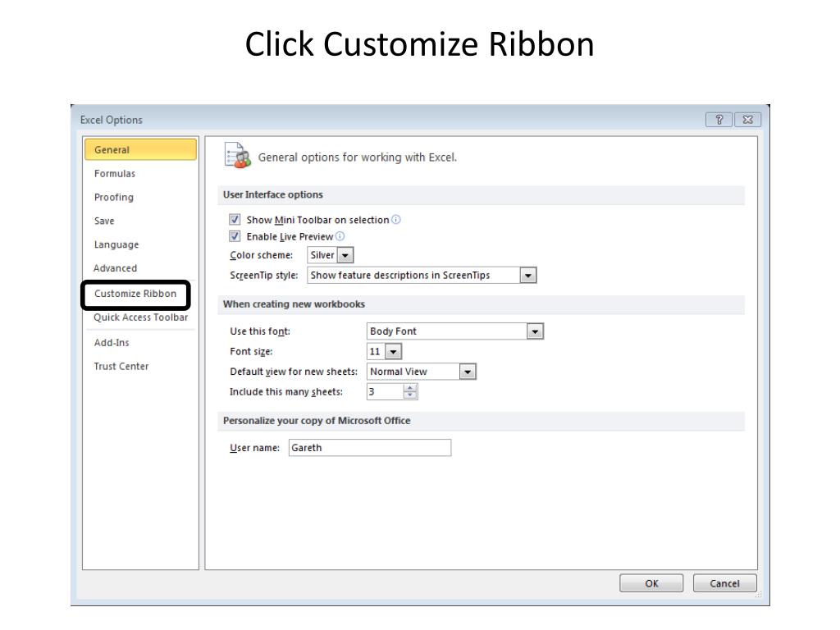Close the Excel Options dialog
The height and width of the screenshot is (630, 840).
coord(748,120)
